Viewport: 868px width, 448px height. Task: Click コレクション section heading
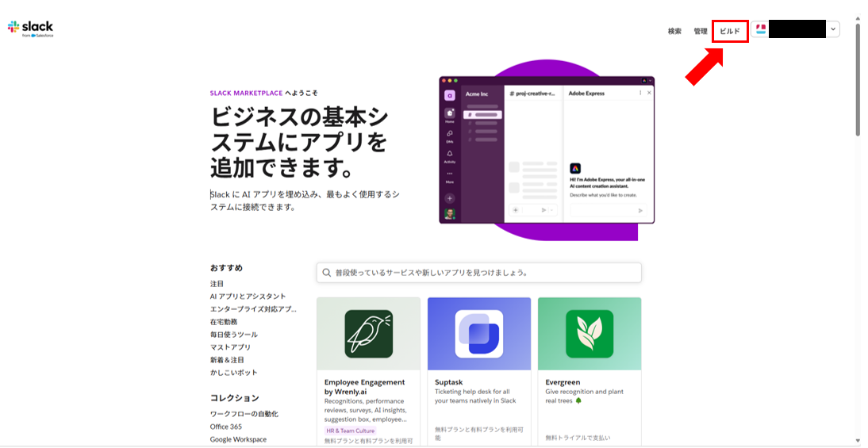pyautogui.click(x=235, y=398)
